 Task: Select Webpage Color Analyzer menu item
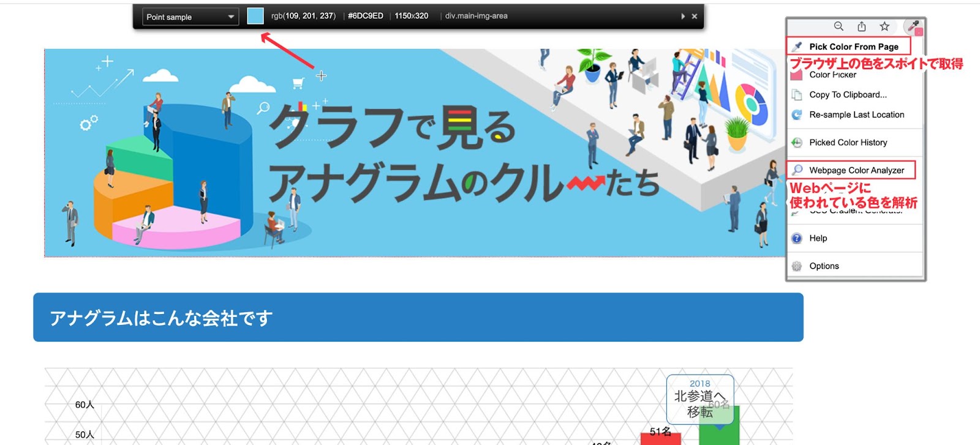[856, 170]
